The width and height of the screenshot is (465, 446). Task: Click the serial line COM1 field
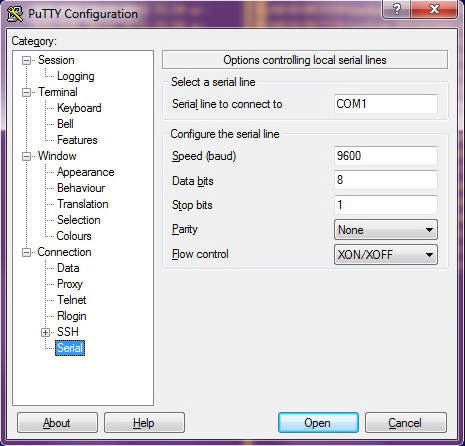(386, 104)
